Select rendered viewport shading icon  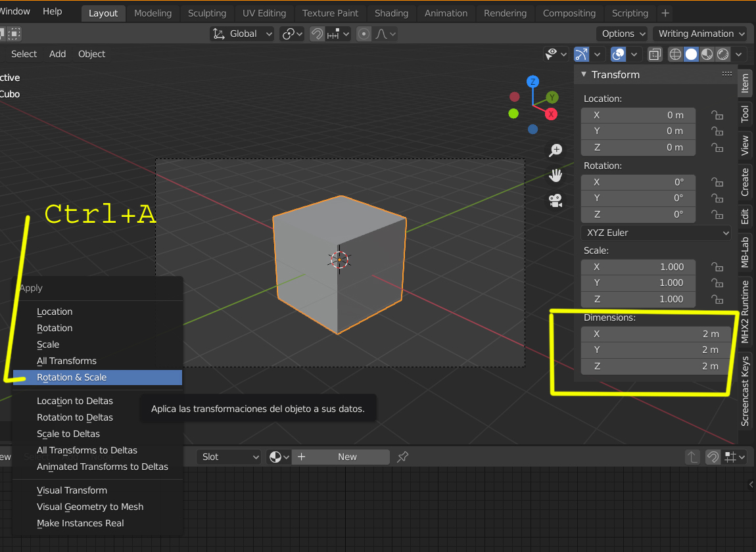[x=722, y=55]
